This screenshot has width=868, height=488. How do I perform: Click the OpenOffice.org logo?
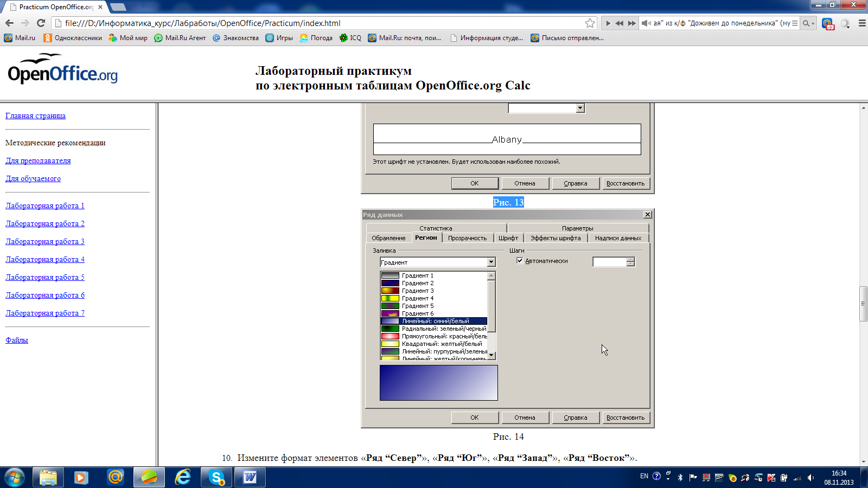click(62, 69)
